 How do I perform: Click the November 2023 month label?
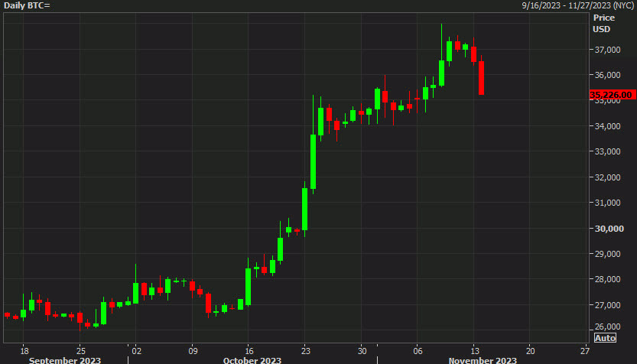(x=483, y=360)
